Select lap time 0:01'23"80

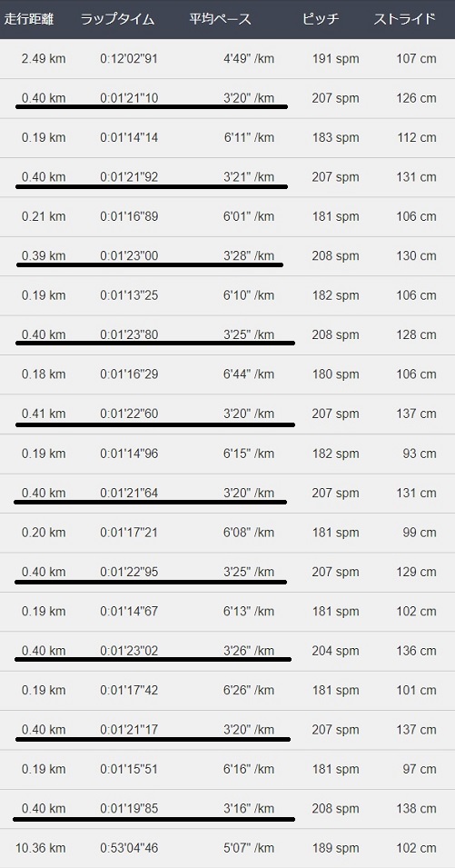point(129,334)
